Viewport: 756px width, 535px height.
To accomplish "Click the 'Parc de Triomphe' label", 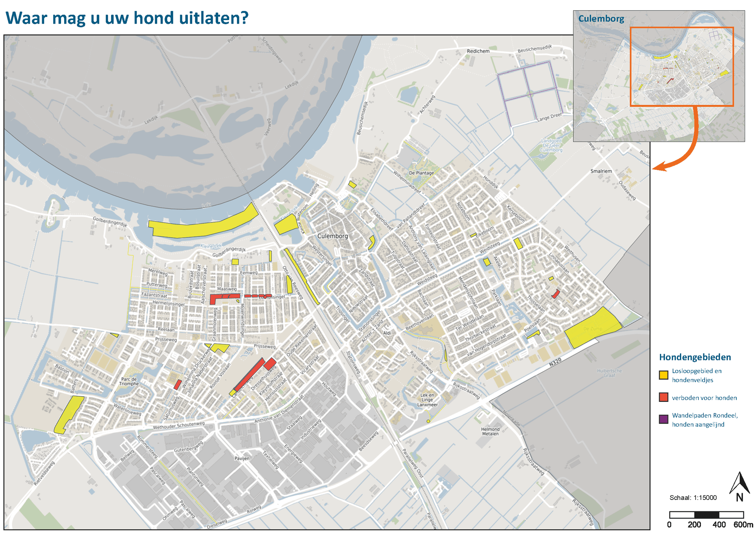I will 129,381.
